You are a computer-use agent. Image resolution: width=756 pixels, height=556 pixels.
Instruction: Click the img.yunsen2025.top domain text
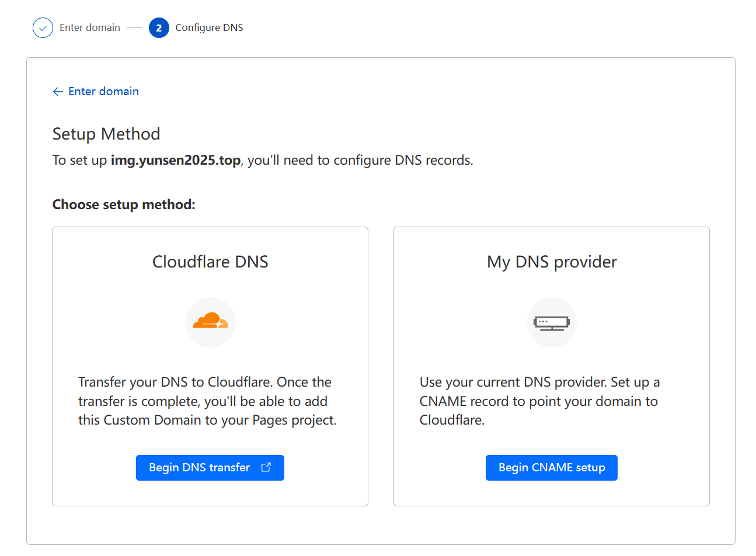click(x=176, y=160)
